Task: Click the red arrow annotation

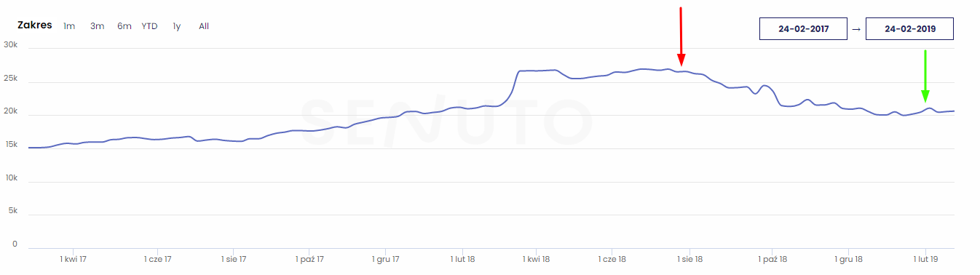Action: coord(681,36)
